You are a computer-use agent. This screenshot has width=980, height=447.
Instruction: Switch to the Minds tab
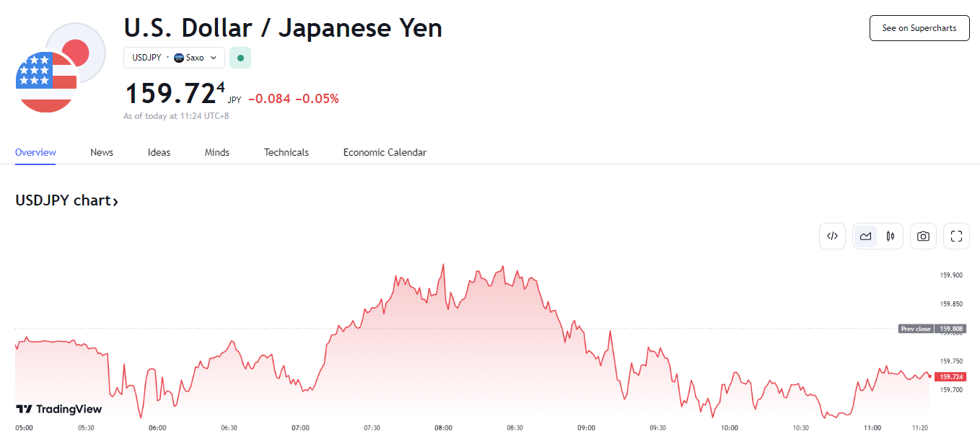(217, 152)
